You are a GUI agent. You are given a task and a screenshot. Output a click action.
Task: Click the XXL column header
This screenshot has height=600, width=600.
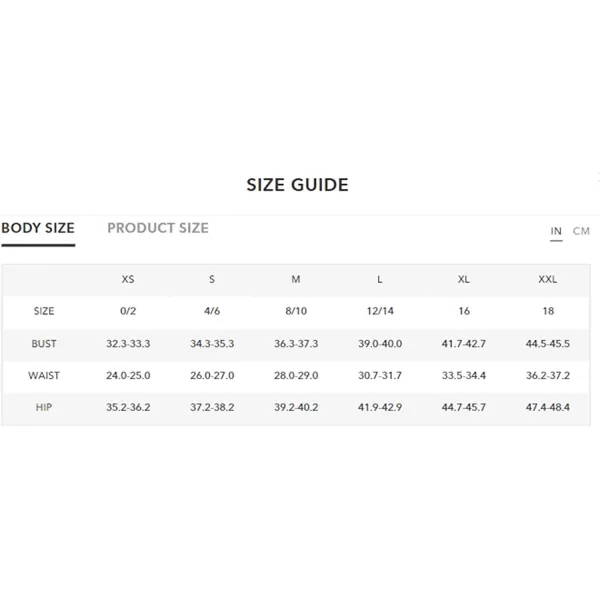[x=548, y=279]
